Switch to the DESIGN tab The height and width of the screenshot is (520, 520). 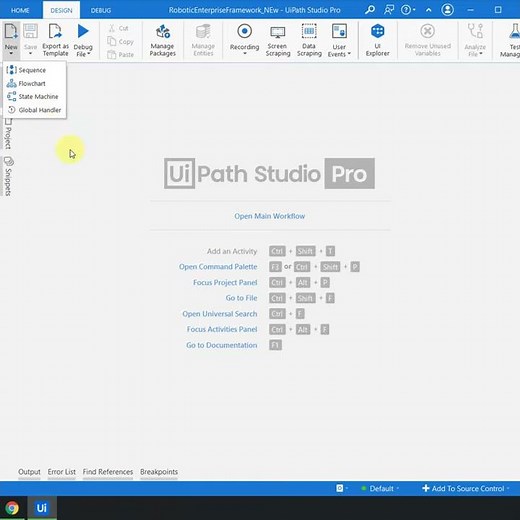coord(61,10)
